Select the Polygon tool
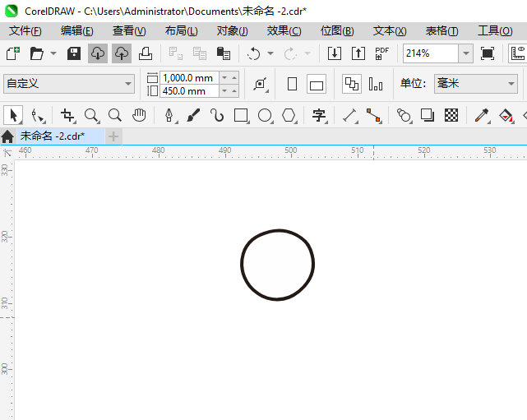The width and height of the screenshot is (527, 420). 289,115
